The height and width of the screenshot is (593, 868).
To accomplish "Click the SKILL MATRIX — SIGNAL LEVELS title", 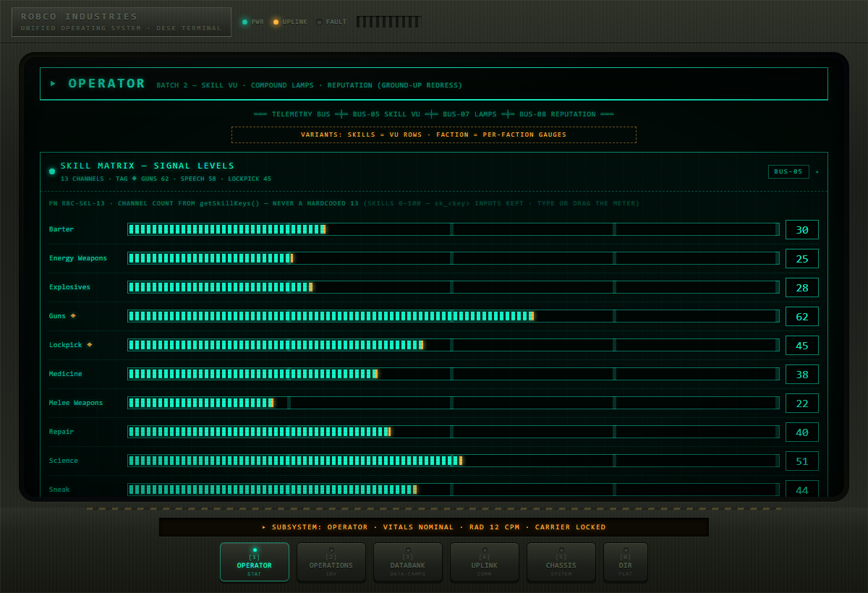I will [x=148, y=166].
